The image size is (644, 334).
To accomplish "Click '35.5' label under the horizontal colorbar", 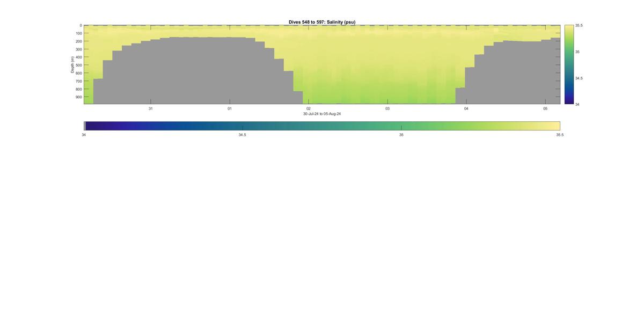I will coord(560,135).
